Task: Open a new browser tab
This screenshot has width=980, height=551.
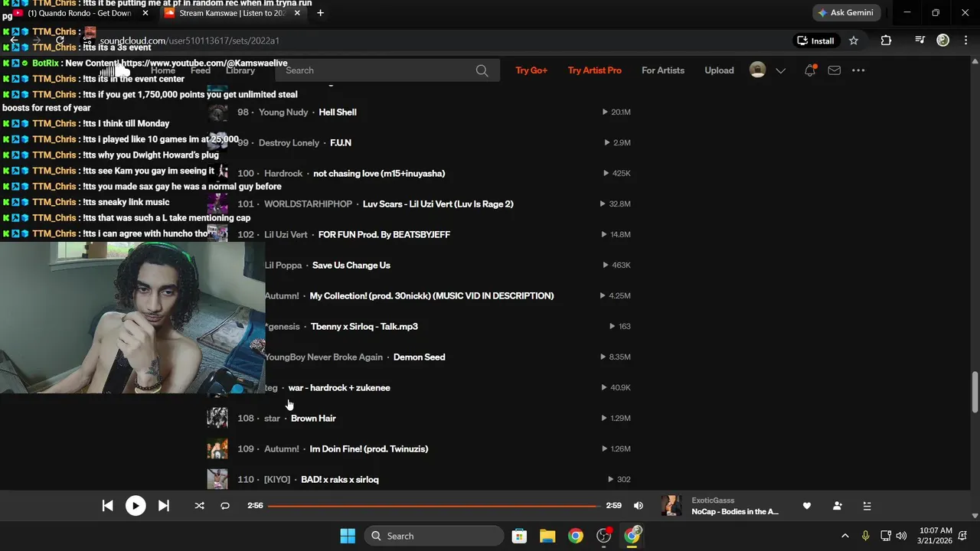Action: 320,13
